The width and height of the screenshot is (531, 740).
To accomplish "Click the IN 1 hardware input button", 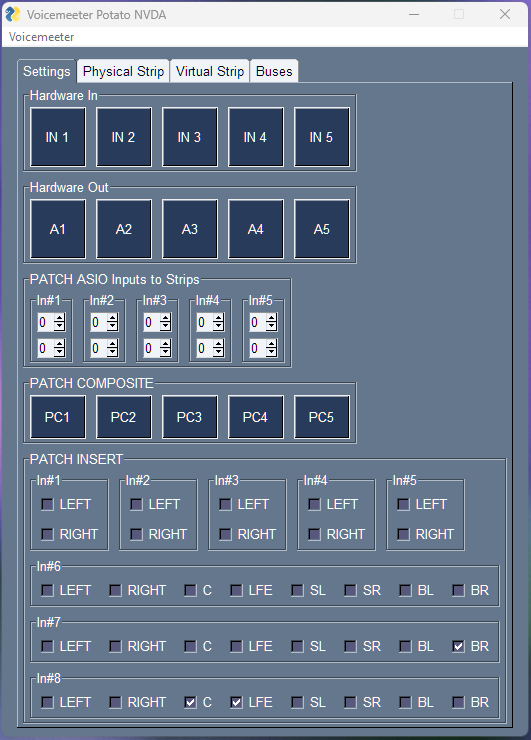I will coord(58,137).
